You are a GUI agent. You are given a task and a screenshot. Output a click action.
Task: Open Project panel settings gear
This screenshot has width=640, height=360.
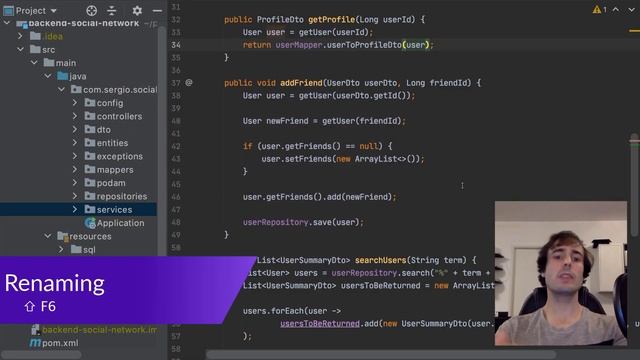point(137,11)
